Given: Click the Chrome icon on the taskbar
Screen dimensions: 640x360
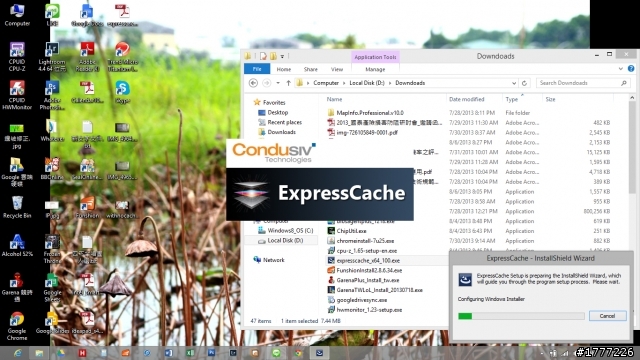Looking at the screenshot, I should tap(298, 353).
